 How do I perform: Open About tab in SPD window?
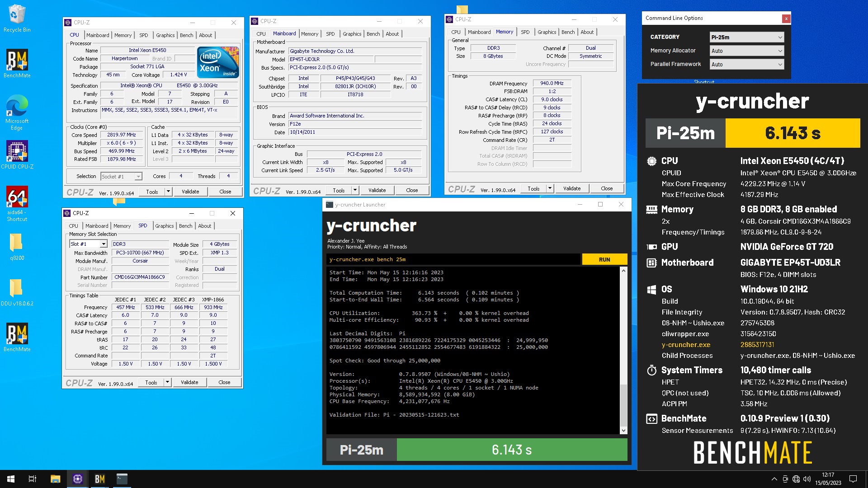(204, 226)
